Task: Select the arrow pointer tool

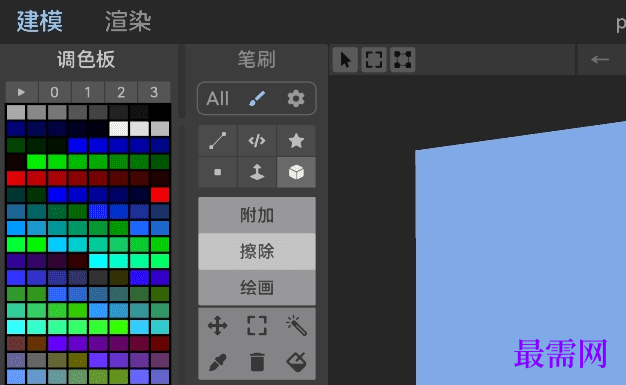Action: point(345,60)
